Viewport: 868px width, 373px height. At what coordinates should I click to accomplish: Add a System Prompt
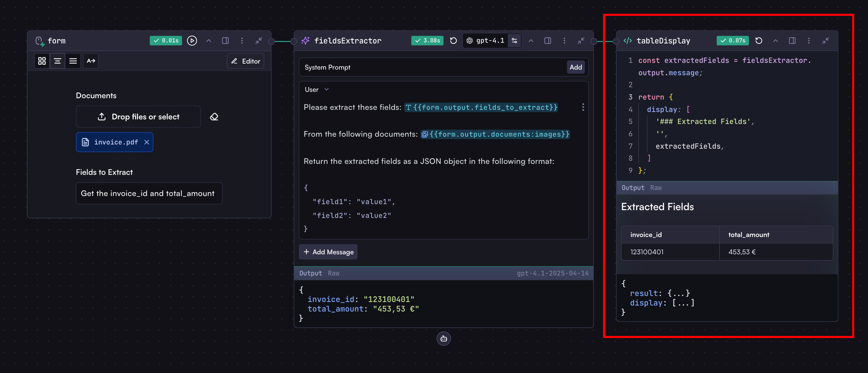pos(576,67)
